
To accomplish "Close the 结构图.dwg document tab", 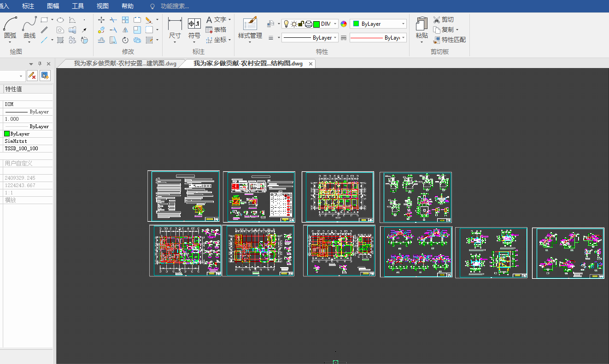I will click(311, 64).
